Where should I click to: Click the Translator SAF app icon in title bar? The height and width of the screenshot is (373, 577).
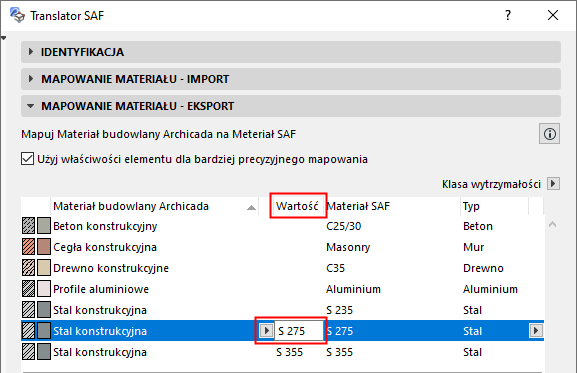click(17, 15)
